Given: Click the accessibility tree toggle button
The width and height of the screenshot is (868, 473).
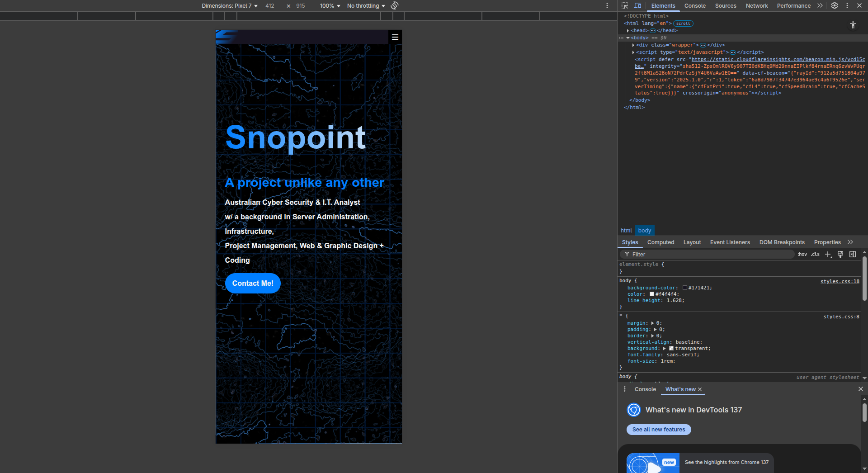Looking at the screenshot, I should tap(853, 25).
